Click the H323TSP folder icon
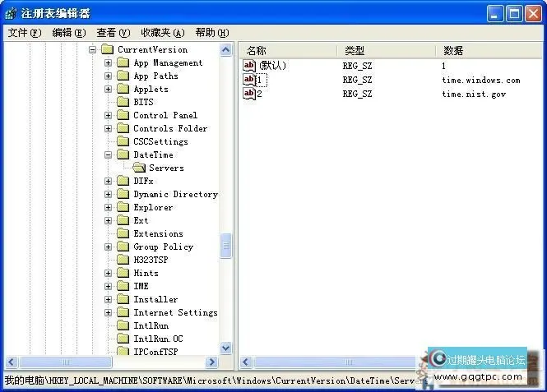This screenshot has width=547, height=392. click(123, 260)
